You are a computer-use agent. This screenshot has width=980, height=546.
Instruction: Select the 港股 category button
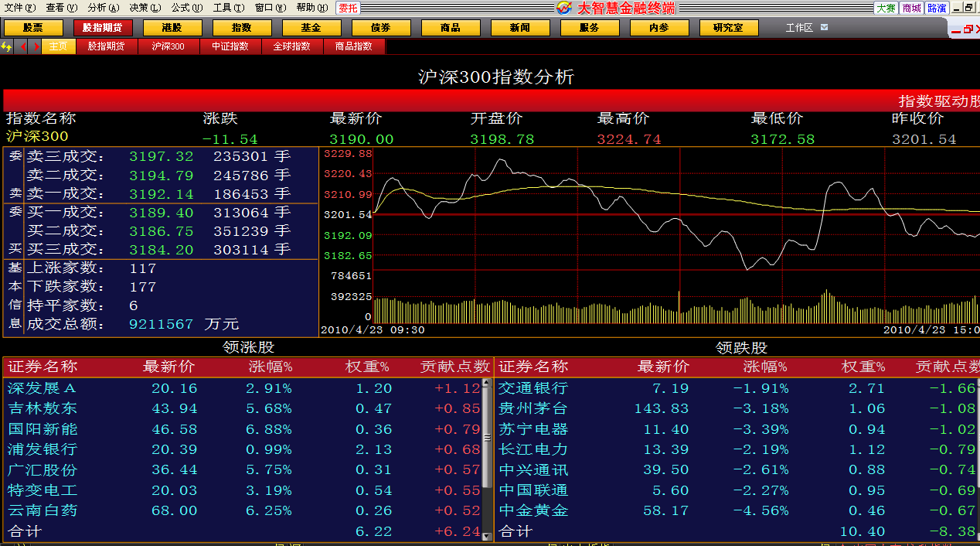pyautogui.click(x=172, y=28)
